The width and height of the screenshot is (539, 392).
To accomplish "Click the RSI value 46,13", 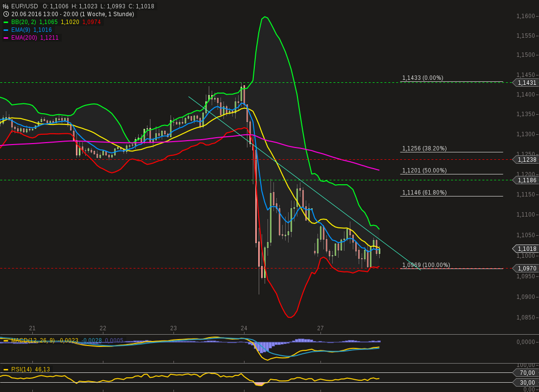I will (43, 369).
